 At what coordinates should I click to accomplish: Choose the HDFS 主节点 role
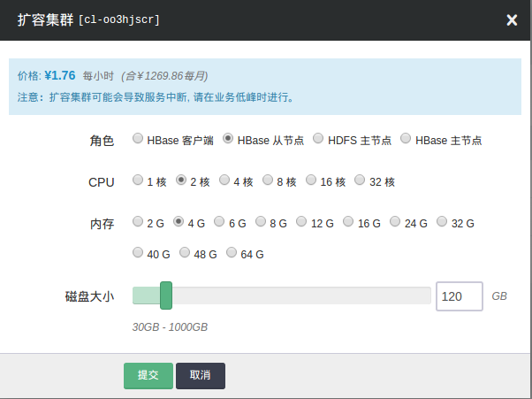[x=318, y=139]
